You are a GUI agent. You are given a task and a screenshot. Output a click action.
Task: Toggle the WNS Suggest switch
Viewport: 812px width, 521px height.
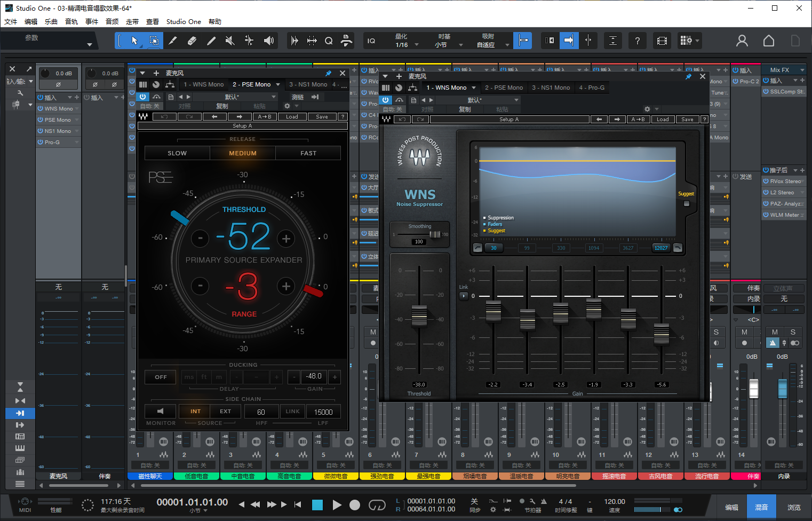click(687, 203)
